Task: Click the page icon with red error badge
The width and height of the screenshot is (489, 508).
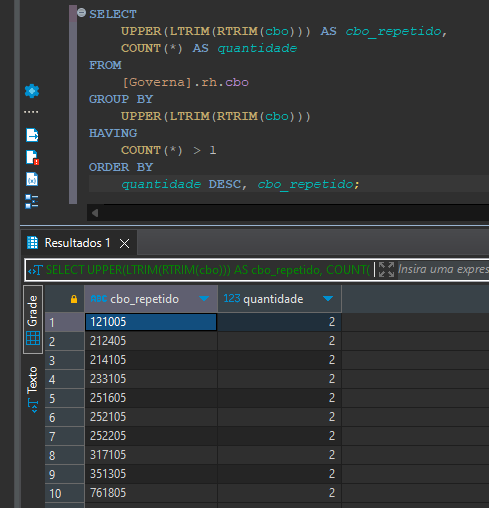Action: pos(32,157)
